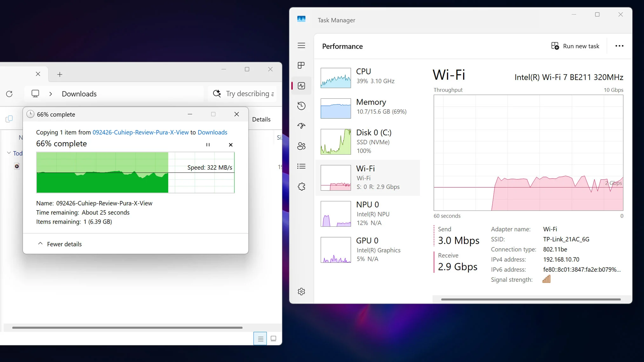Click Downloads in the address bar
Screen dimensions: 644x362
pos(79,94)
